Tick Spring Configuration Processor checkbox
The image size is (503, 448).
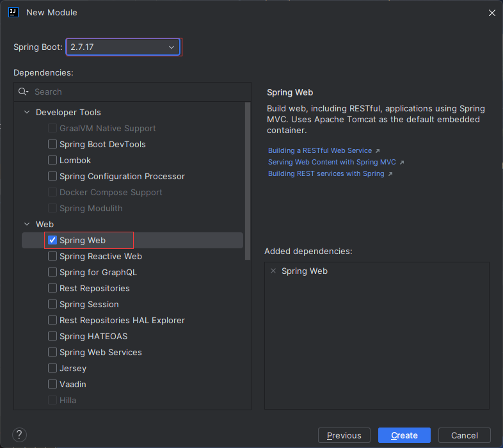[x=52, y=176]
